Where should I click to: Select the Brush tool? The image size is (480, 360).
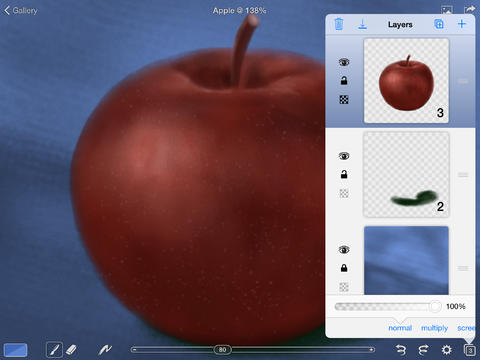[54, 350]
